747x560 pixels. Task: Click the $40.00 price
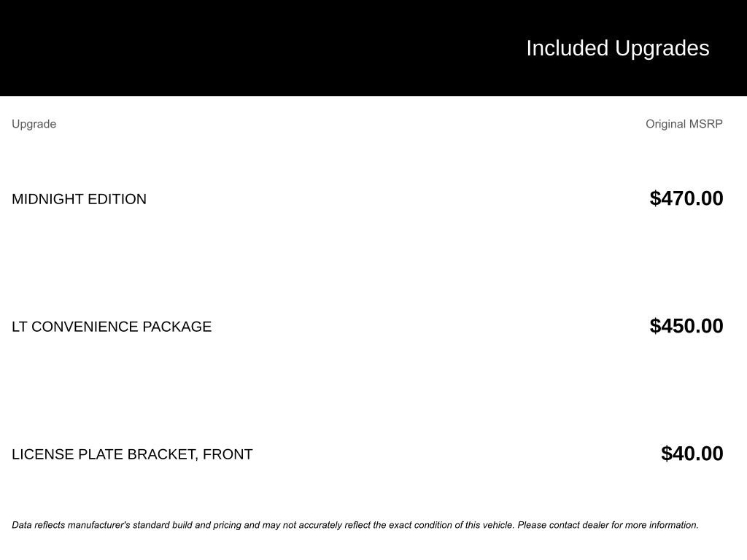[692, 454]
